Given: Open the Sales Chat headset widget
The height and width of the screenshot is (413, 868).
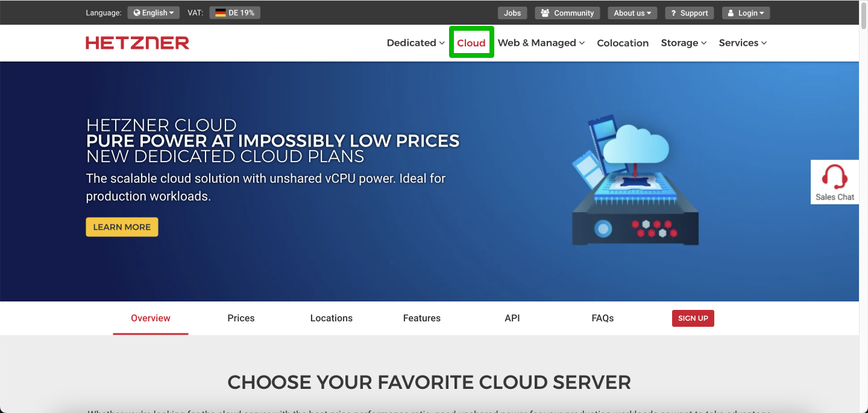Looking at the screenshot, I should click(x=835, y=182).
